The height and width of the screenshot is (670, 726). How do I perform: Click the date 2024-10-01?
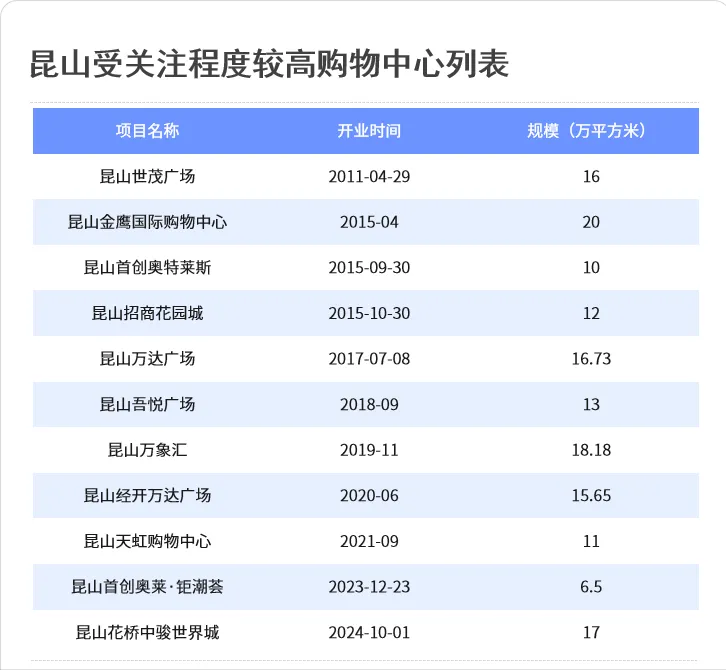[369, 632]
